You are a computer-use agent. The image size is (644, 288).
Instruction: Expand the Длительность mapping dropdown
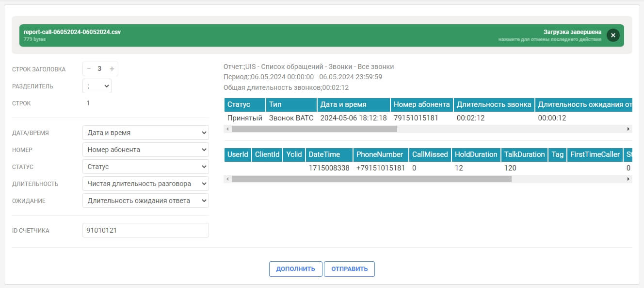click(145, 184)
